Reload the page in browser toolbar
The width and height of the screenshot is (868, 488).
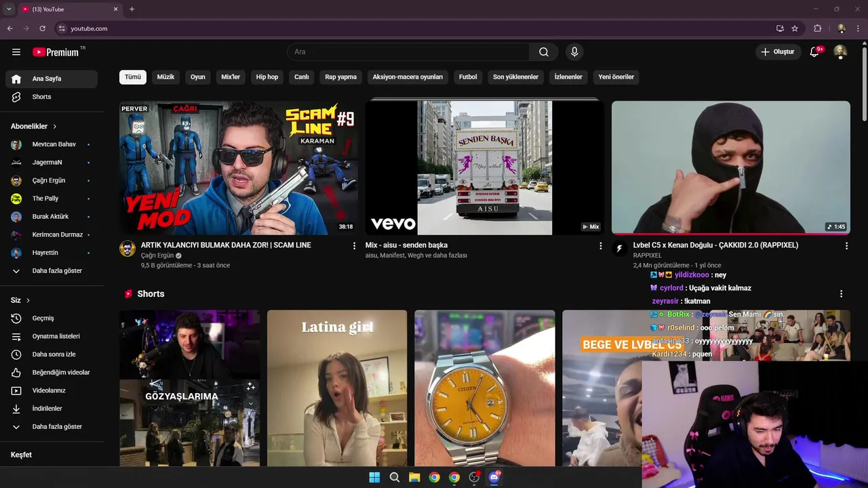pyautogui.click(x=42, y=28)
